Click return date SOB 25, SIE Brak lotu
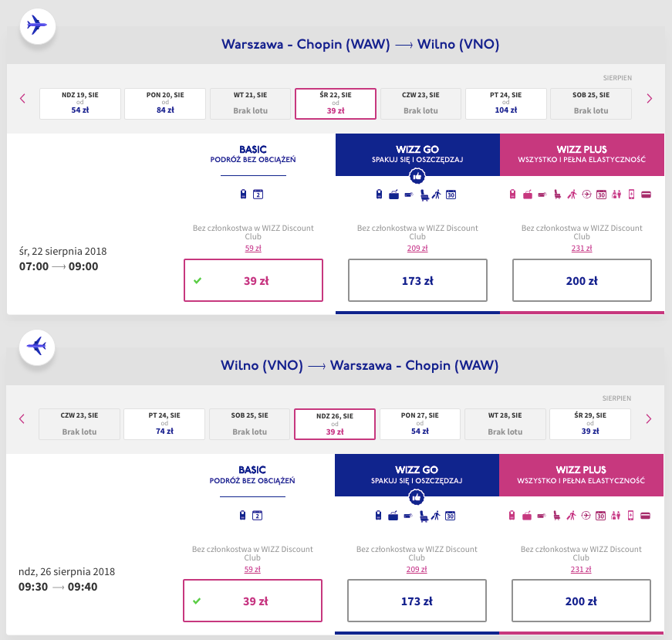Image resolution: width=672 pixels, height=640 pixels. [x=249, y=425]
